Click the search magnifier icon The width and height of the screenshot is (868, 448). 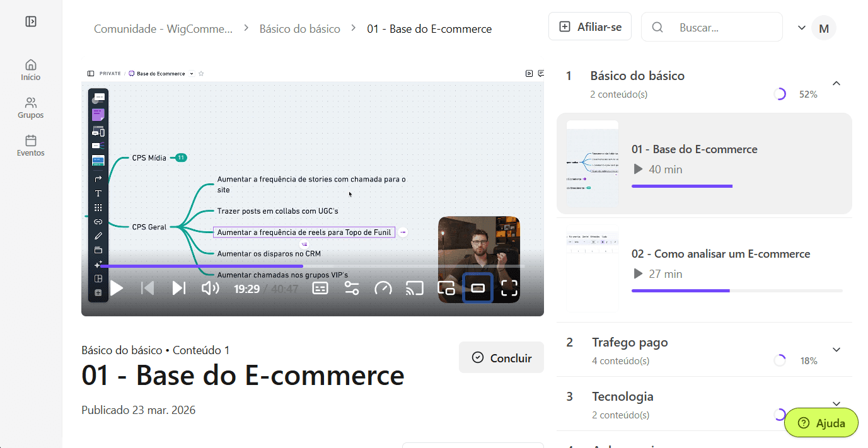click(x=657, y=27)
